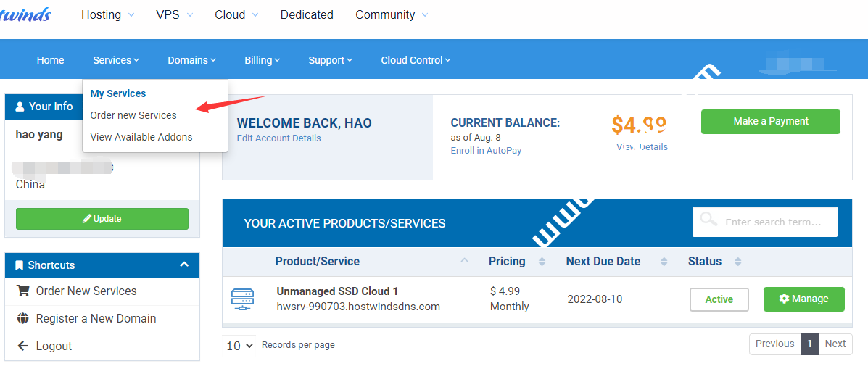Image resolution: width=868 pixels, height=366 pixels.
Task: Click the shopping cart icon in Shortcuts
Action: click(x=22, y=291)
